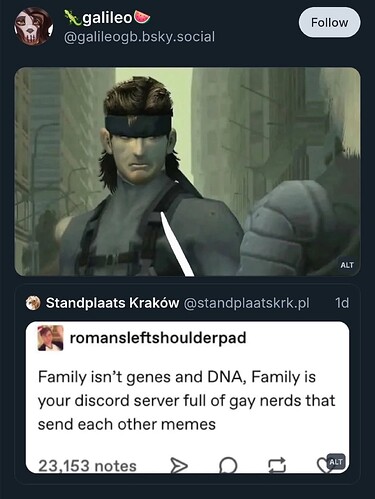Click the reblog arrows icon
The height and width of the screenshot is (499, 375).
pos(277,465)
